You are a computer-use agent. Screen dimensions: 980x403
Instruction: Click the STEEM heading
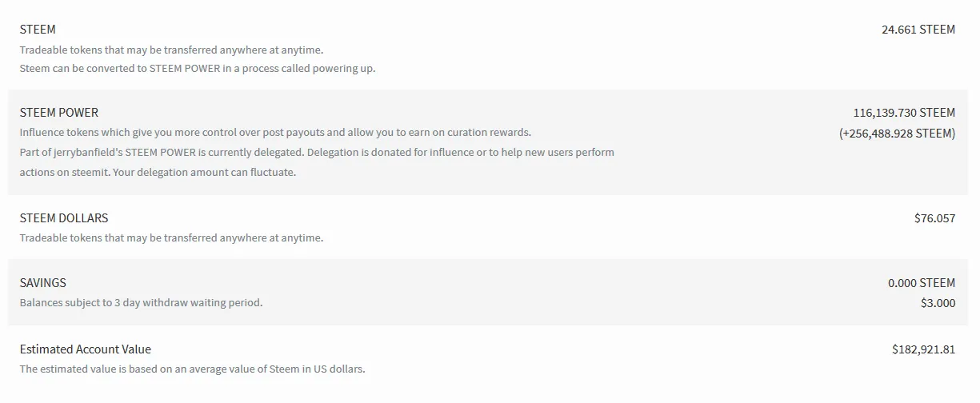coord(38,30)
